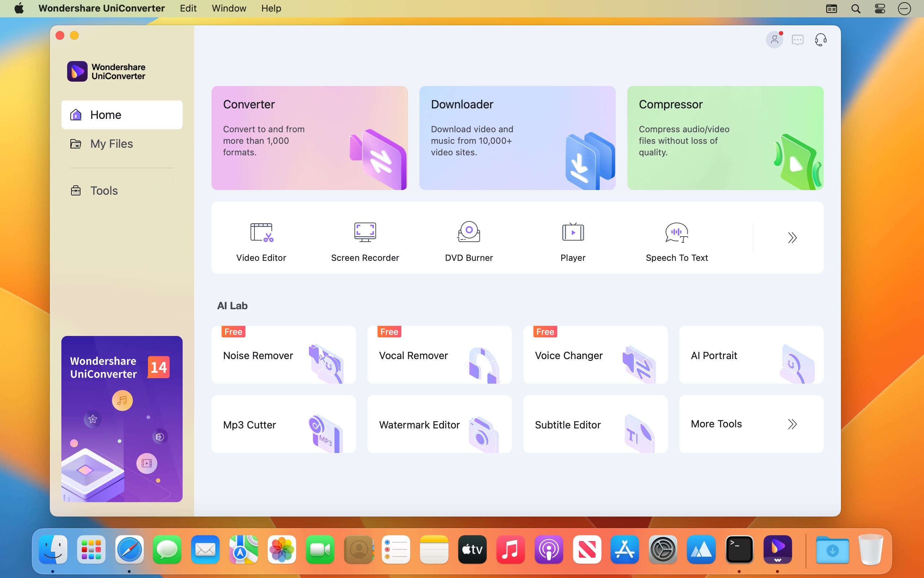Image resolution: width=924 pixels, height=578 pixels.
Task: Open the support headset icon
Action: (x=820, y=40)
